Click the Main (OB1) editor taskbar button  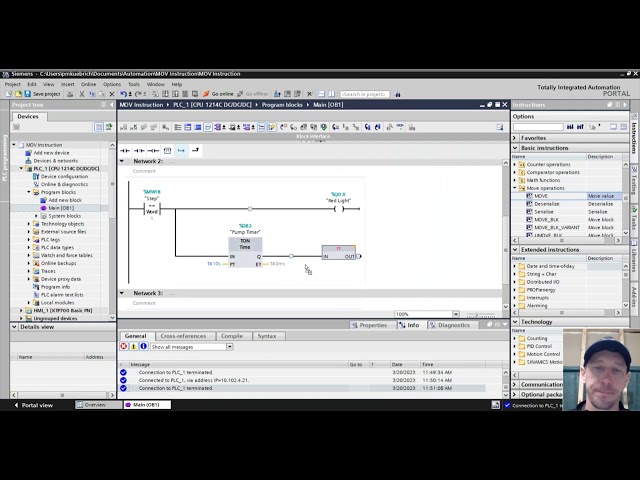pos(147,405)
